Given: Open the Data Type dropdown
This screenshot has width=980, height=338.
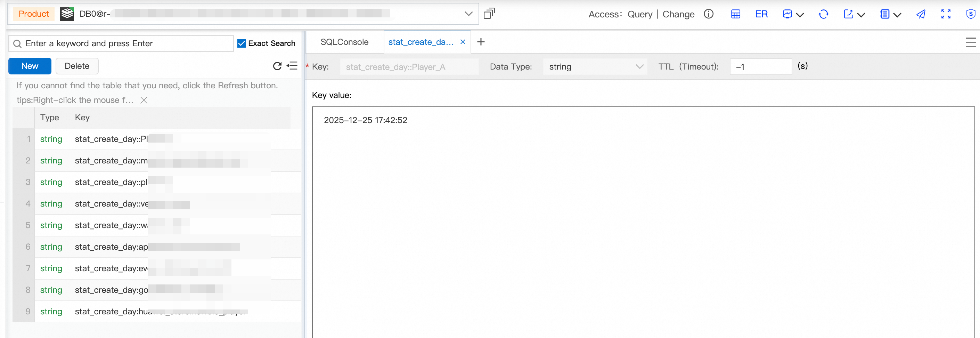Looking at the screenshot, I should coord(595,67).
